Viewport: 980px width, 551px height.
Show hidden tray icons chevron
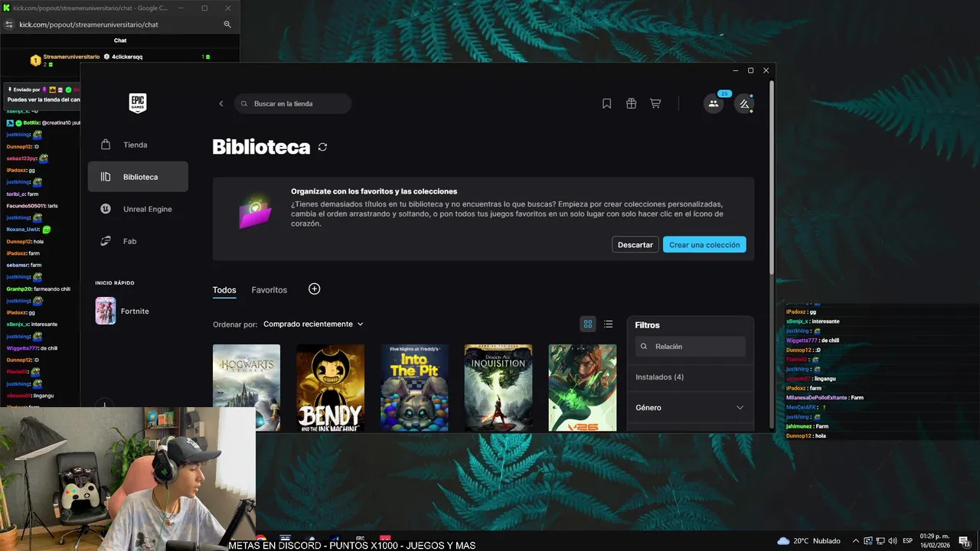pos(856,540)
